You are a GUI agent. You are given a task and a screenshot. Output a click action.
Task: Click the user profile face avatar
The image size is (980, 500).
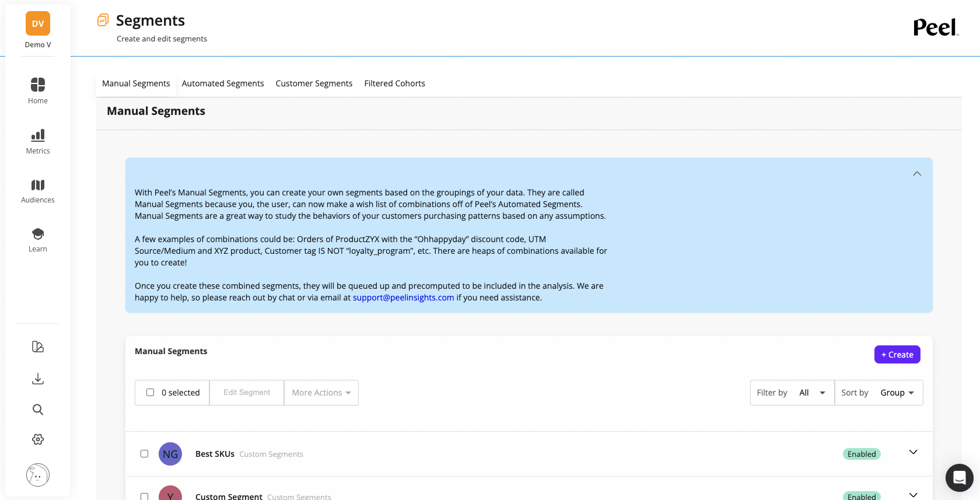pos(38,475)
